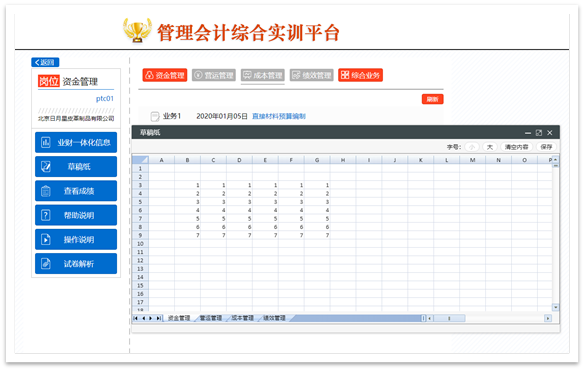Set font size to 大

click(490, 147)
